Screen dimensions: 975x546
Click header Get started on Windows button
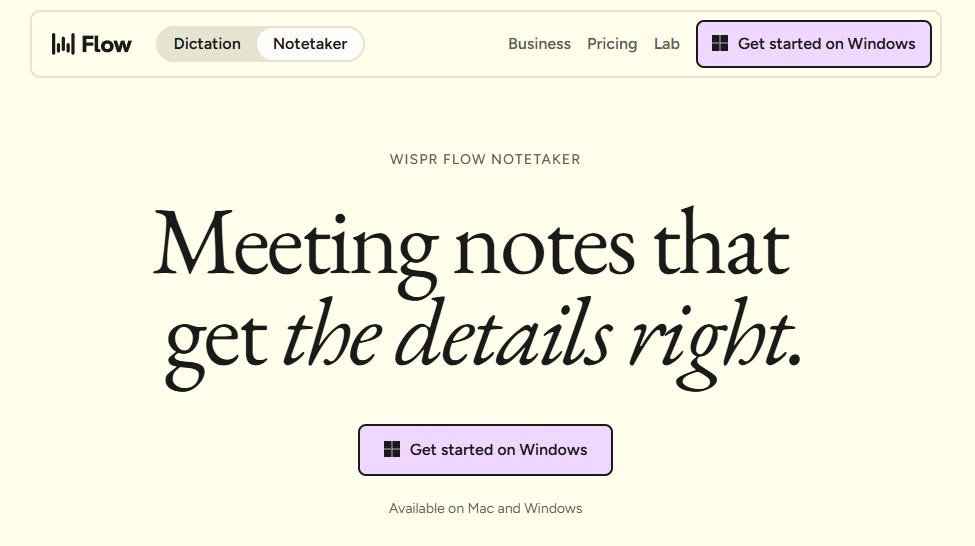click(813, 44)
